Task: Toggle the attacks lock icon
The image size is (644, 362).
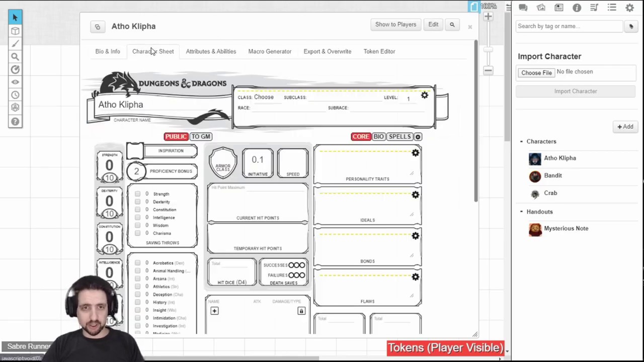Action: 301,311
